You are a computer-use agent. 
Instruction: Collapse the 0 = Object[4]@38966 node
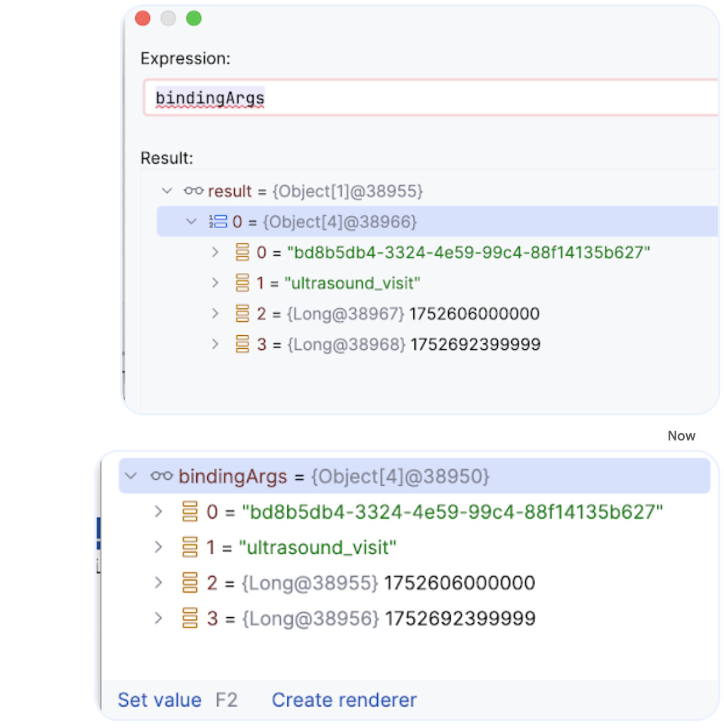tap(191, 221)
